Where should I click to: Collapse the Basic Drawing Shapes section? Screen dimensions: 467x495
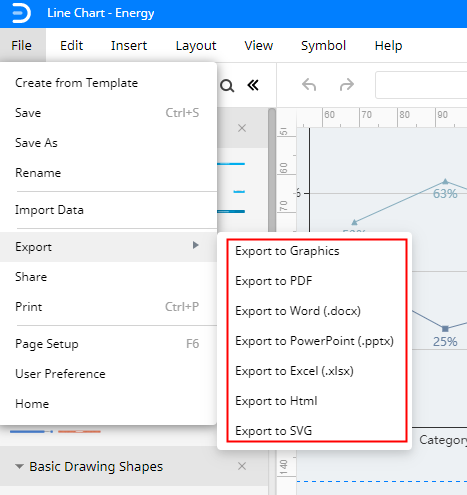point(19,466)
